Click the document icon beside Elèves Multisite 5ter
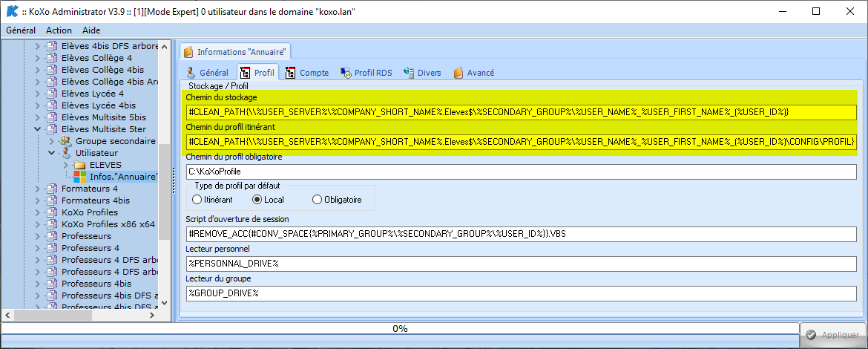This screenshot has width=868, height=349. pos(52,129)
